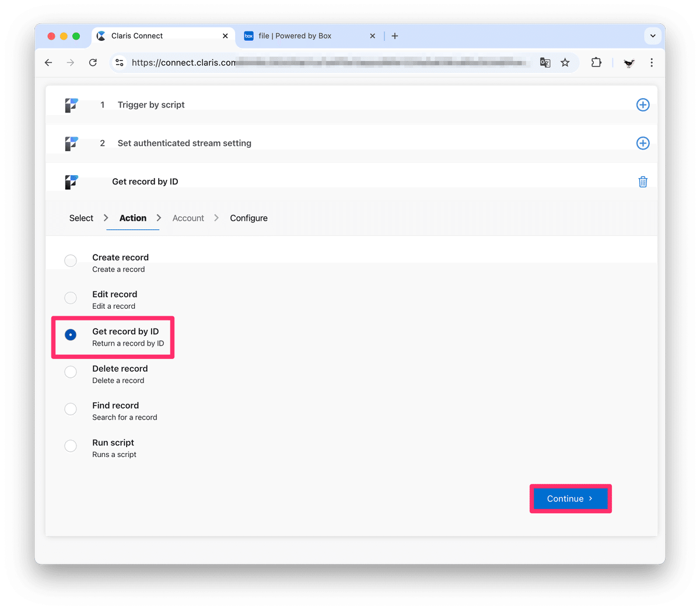The width and height of the screenshot is (700, 610).
Task: Open Google Translate in the address bar
Action: 545,62
